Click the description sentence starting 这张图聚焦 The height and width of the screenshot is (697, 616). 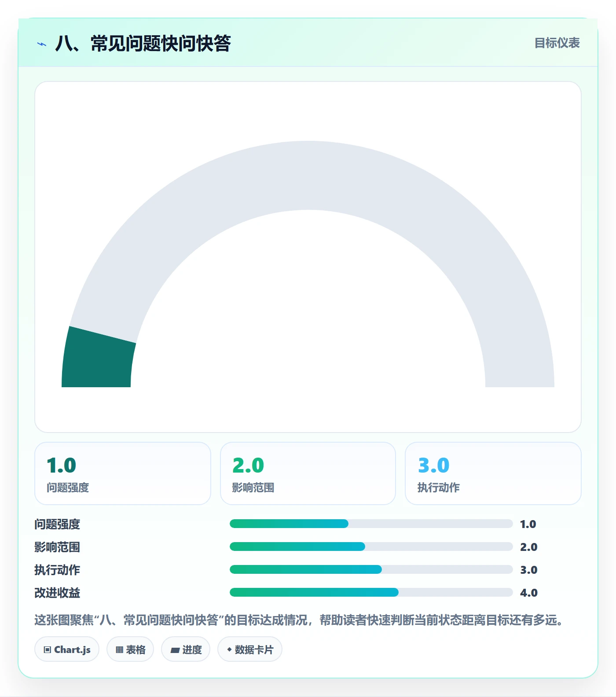299,620
